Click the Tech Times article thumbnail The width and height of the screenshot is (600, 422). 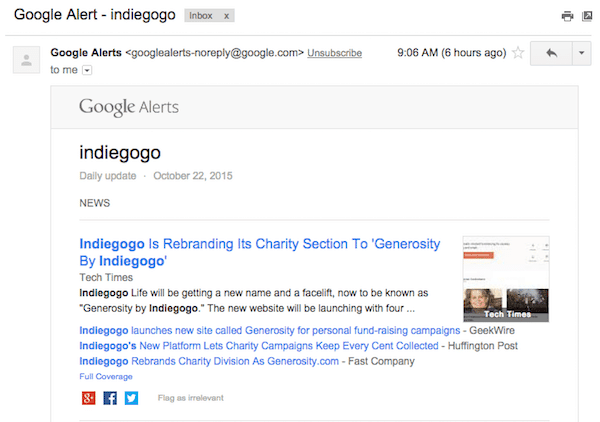point(506,279)
